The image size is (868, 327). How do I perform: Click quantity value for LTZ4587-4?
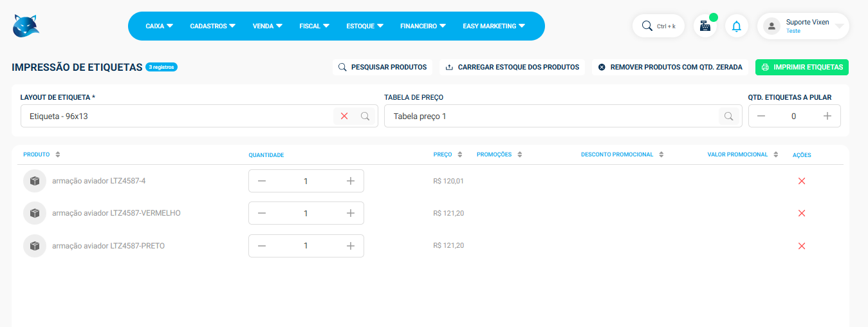coord(306,181)
